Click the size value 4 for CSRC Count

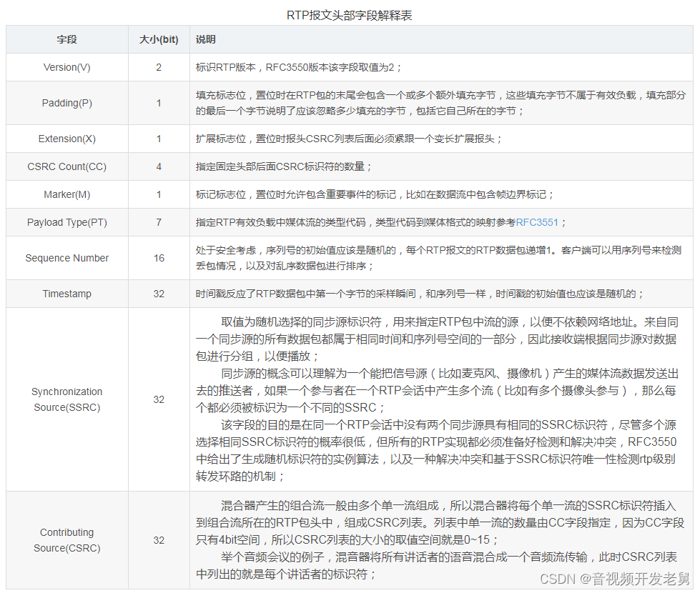[159, 167]
